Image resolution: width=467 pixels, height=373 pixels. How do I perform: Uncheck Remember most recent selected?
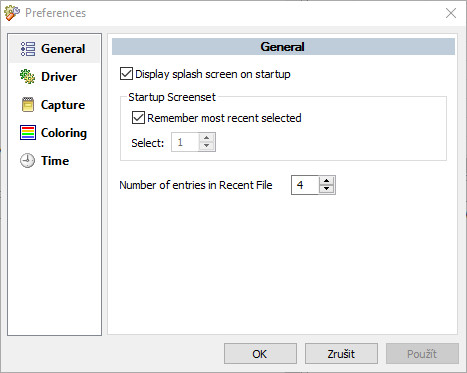[x=138, y=118]
